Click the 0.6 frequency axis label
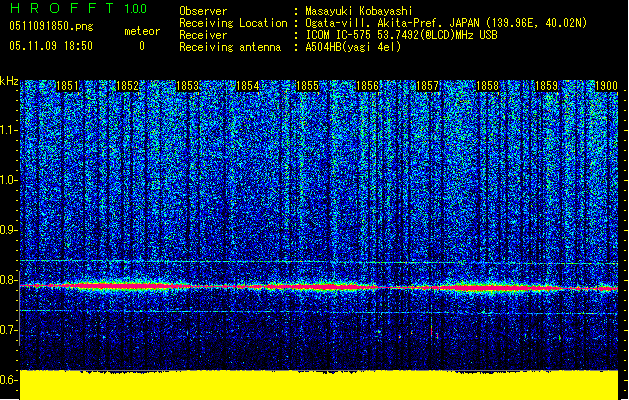The image size is (629, 400). coord(8,380)
